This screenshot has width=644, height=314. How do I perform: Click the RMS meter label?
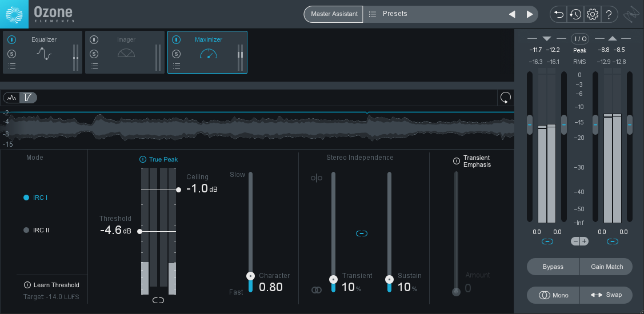click(579, 62)
